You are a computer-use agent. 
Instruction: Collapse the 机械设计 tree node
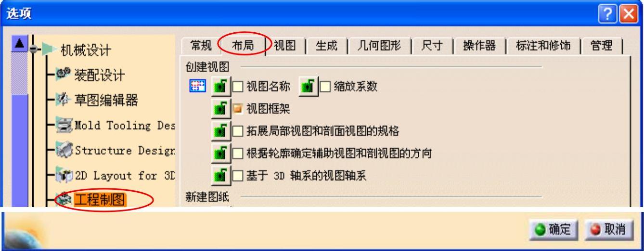coord(34,49)
